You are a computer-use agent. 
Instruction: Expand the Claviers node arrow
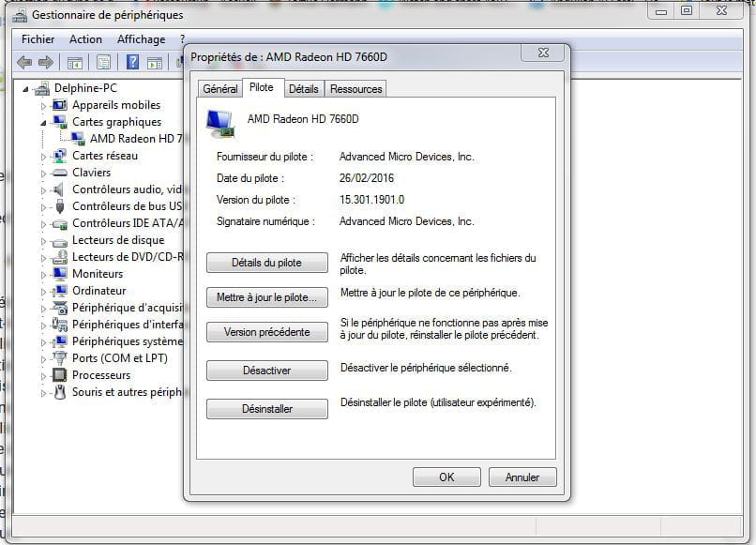coord(43,174)
